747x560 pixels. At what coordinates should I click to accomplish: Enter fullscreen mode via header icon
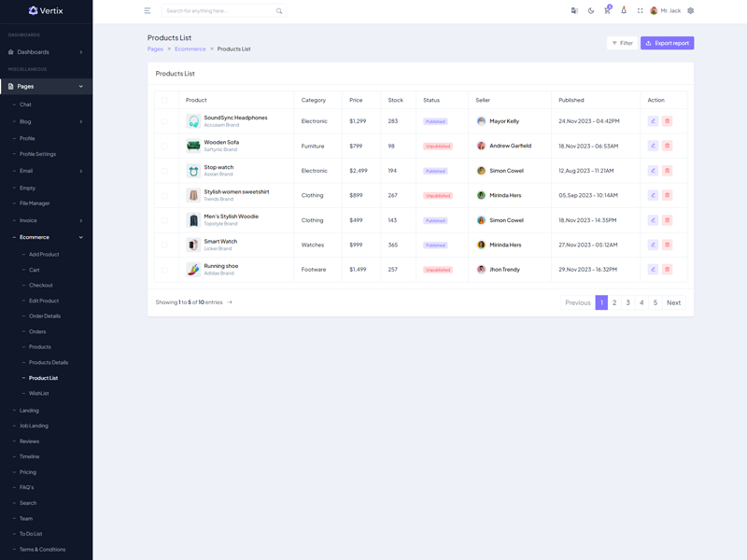pyautogui.click(x=640, y=11)
